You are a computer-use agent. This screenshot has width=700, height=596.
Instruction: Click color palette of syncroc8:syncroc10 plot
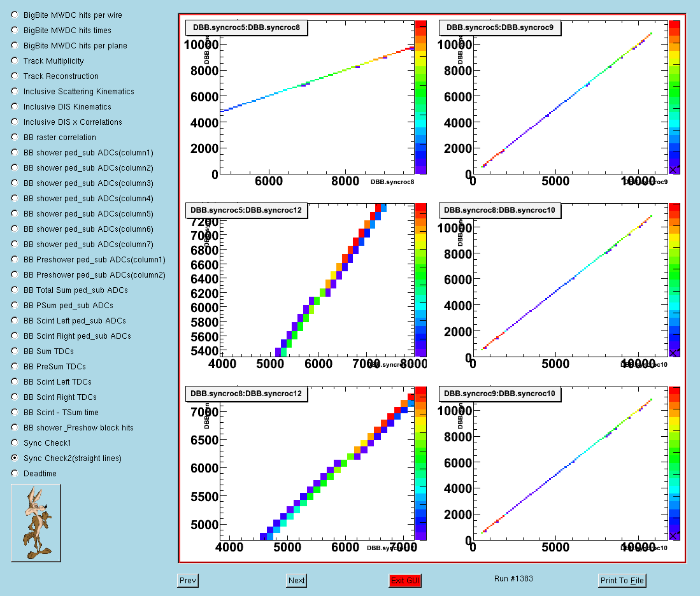click(x=674, y=280)
